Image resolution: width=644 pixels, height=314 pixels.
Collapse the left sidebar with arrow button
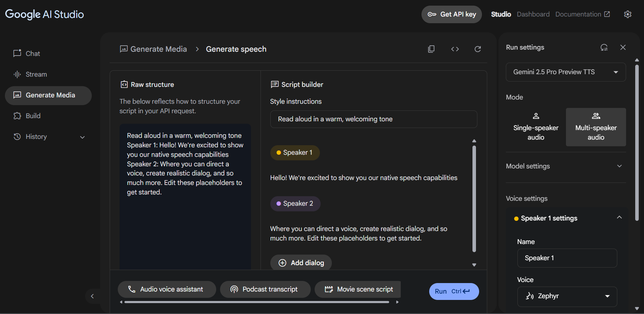click(92, 296)
